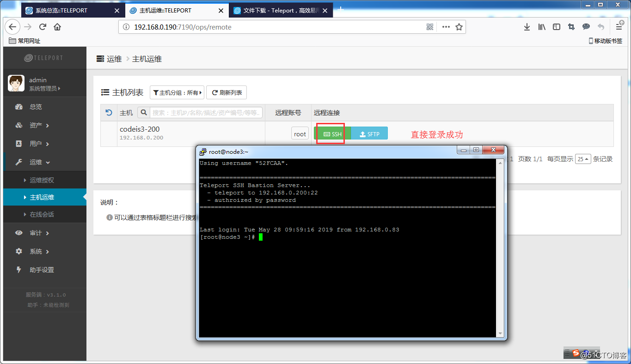Open the 主机分组：所有 filter dropdown
This screenshot has height=364, width=631.
click(177, 92)
